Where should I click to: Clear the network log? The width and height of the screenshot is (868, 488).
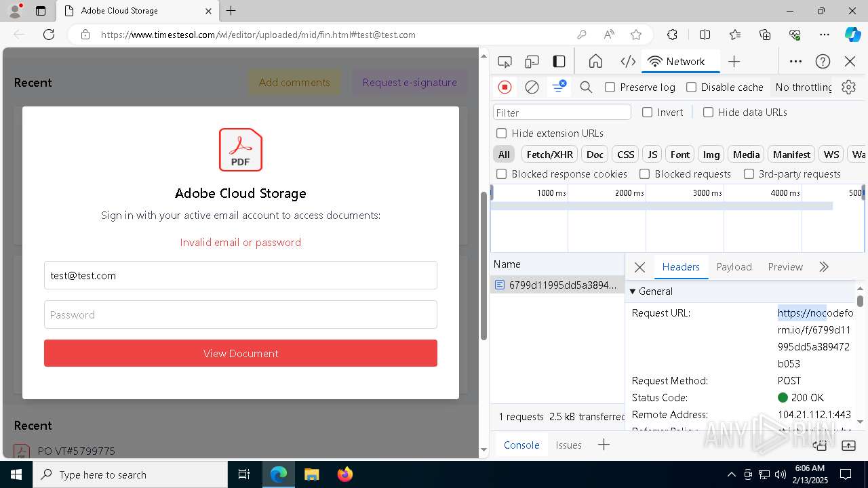point(532,87)
